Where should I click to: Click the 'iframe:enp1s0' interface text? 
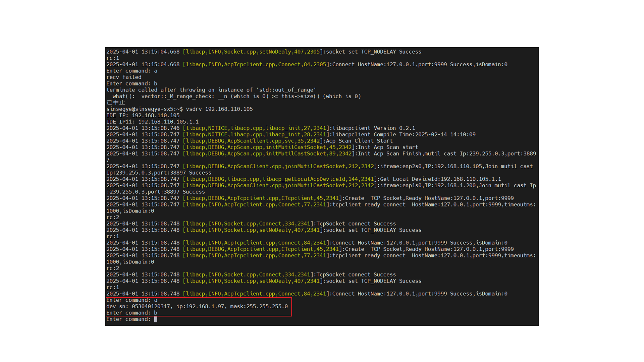point(400,185)
